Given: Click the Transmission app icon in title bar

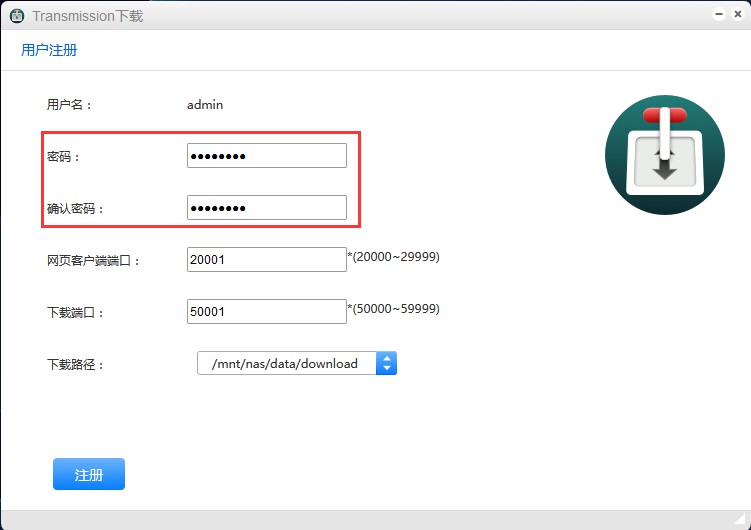Looking at the screenshot, I should pyautogui.click(x=17, y=16).
